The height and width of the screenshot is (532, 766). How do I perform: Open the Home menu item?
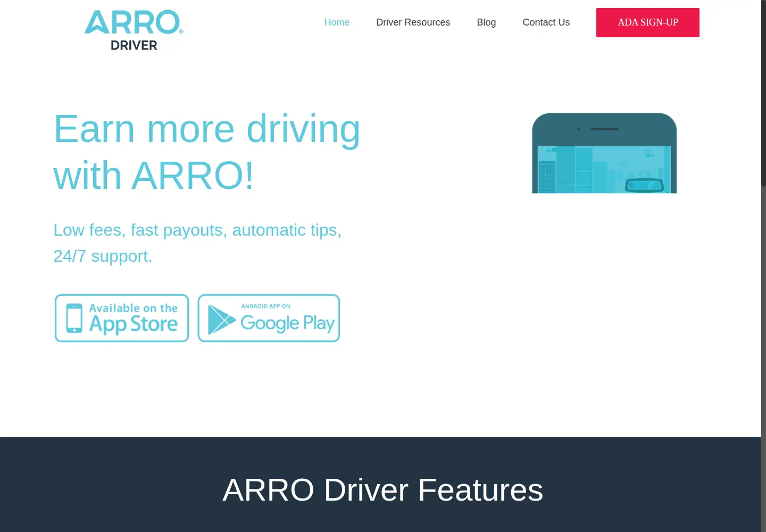(337, 22)
